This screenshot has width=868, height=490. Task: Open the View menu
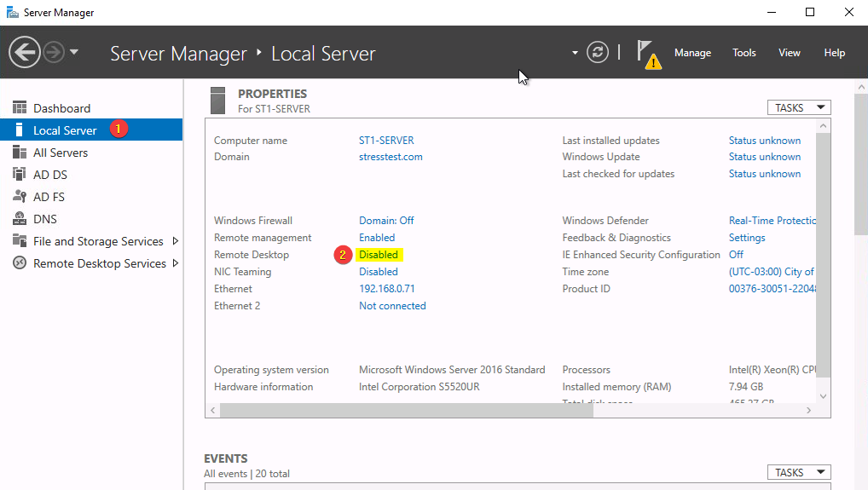coord(790,53)
